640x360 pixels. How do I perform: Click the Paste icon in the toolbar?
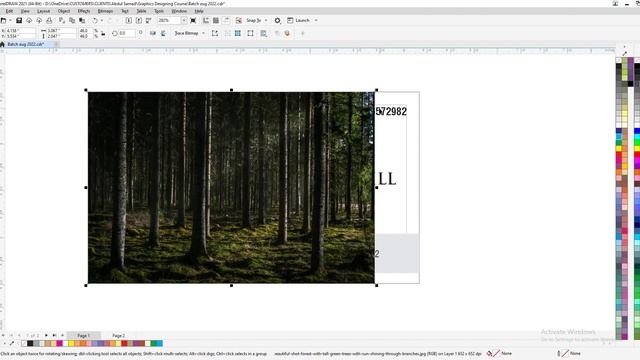pyautogui.click(x=82, y=20)
